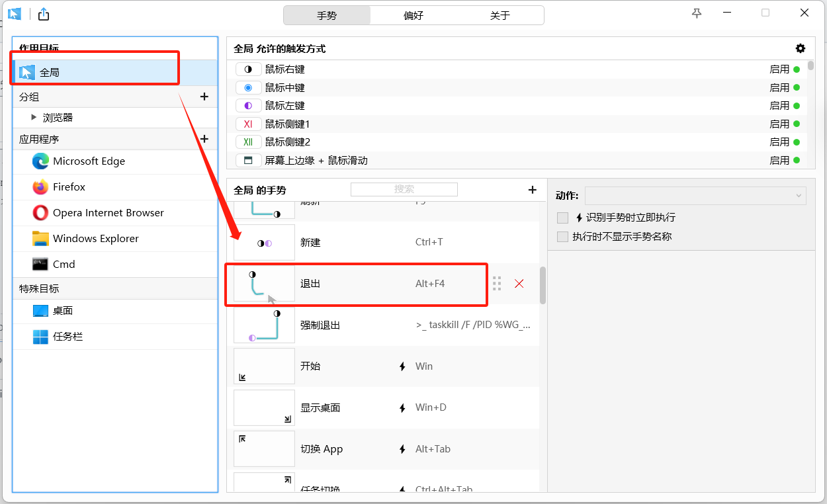Open the trigger settings gear icon
Screen dimensions: 827x504
(800, 48)
